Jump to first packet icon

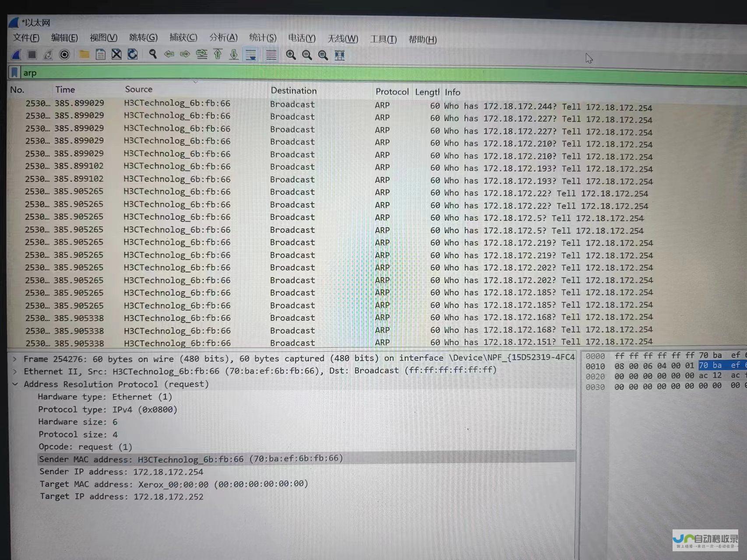tap(218, 54)
